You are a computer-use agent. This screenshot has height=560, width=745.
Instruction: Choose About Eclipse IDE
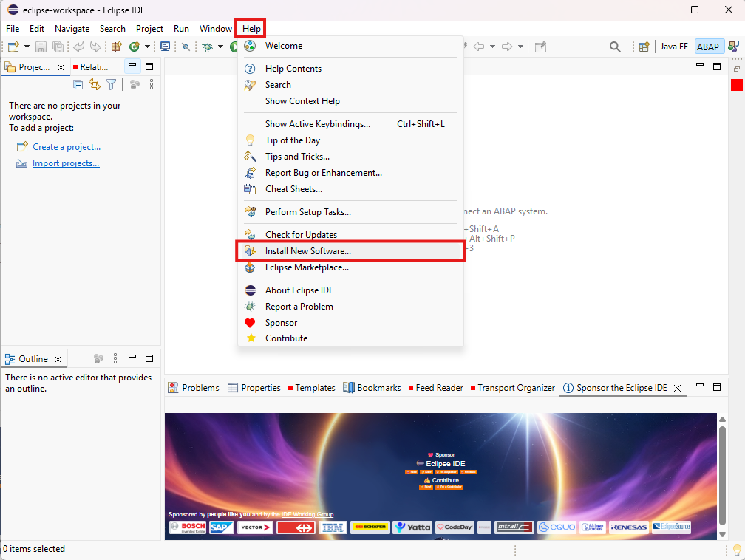pos(350,290)
